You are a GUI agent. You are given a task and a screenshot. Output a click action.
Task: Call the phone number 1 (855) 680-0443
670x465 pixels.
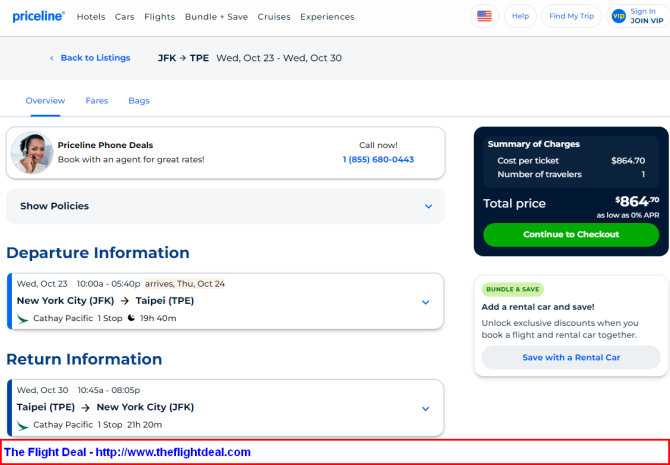tap(378, 159)
